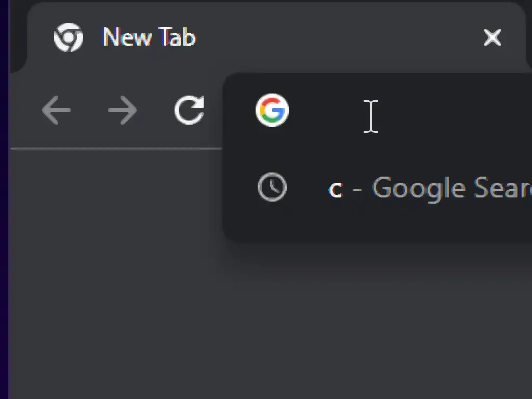This screenshot has height=399, width=532.
Task: Switch to the New Tab tab
Action: point(149,37)
